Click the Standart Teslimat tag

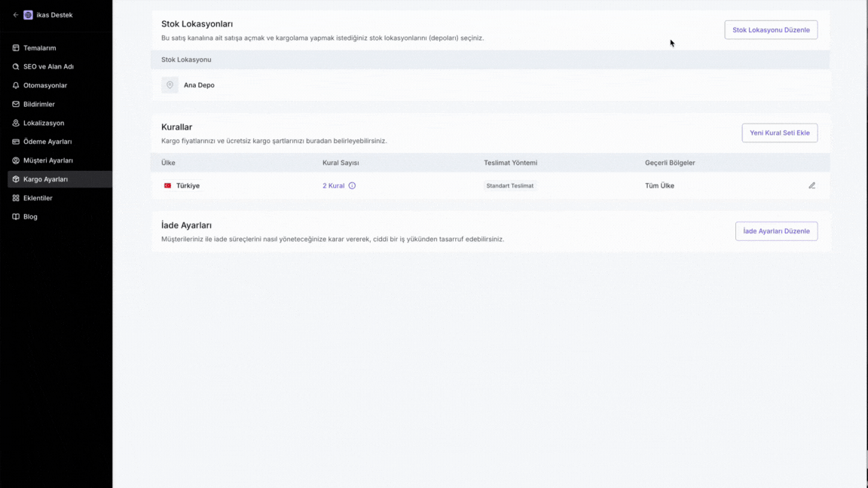pos(510,185)
